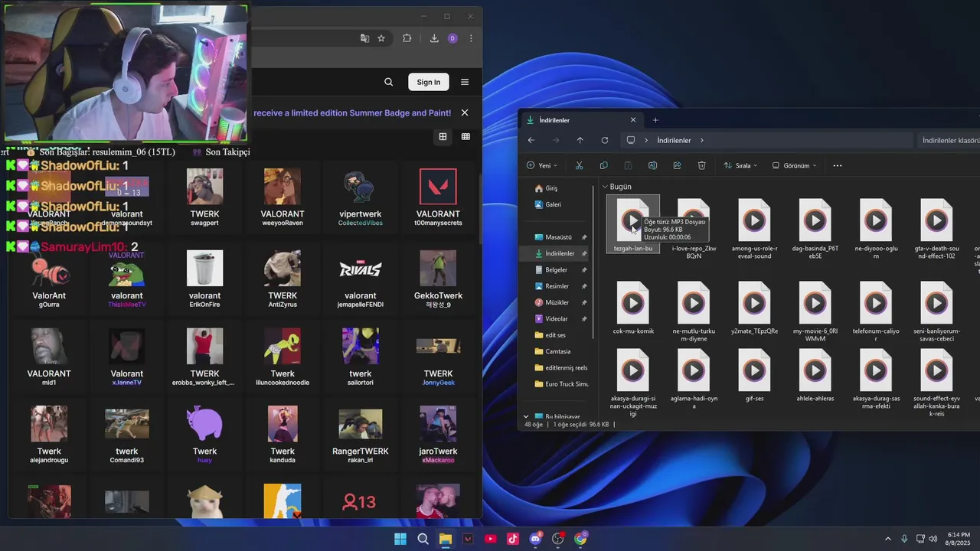Open the VALORANT emote by t00manysecrets
Viewport: 980px width, 551px height.
438,197
